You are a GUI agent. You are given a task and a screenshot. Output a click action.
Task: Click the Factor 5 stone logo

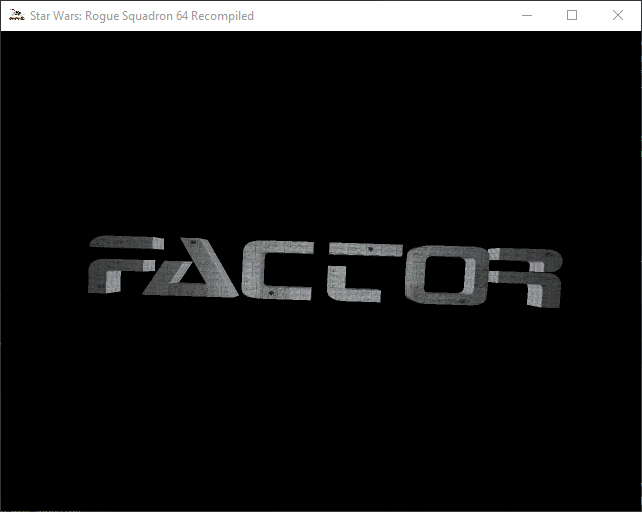[x=325, y=272]
